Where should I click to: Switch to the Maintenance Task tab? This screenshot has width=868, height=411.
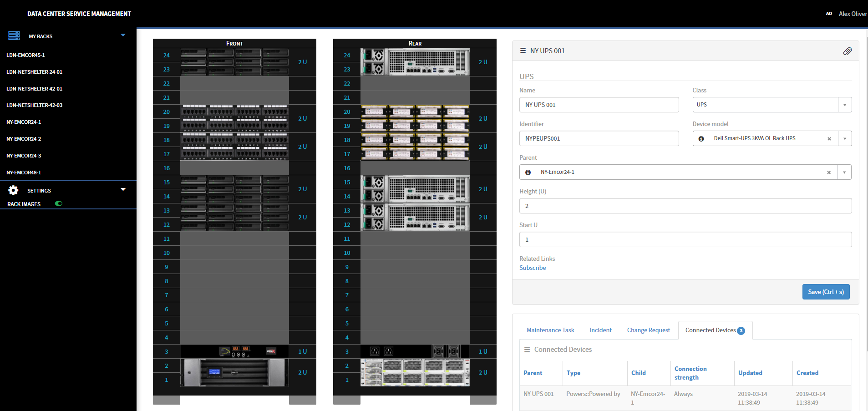[550, 330]
